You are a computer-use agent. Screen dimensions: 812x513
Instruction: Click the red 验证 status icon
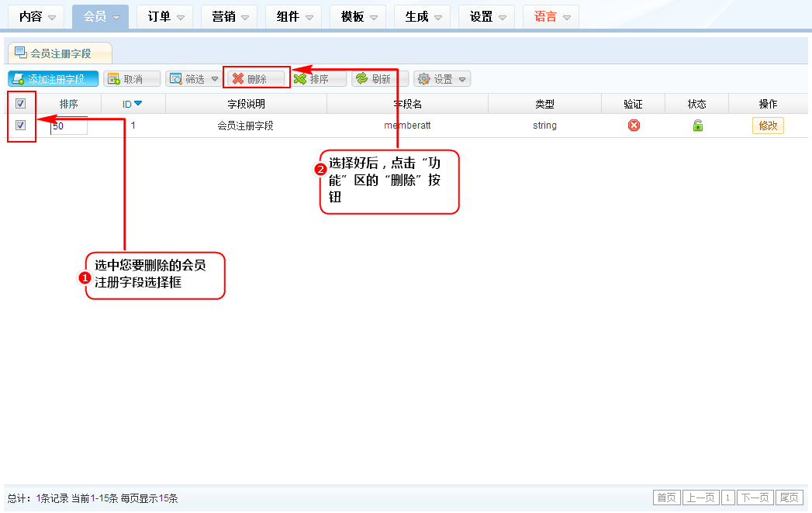634,126
